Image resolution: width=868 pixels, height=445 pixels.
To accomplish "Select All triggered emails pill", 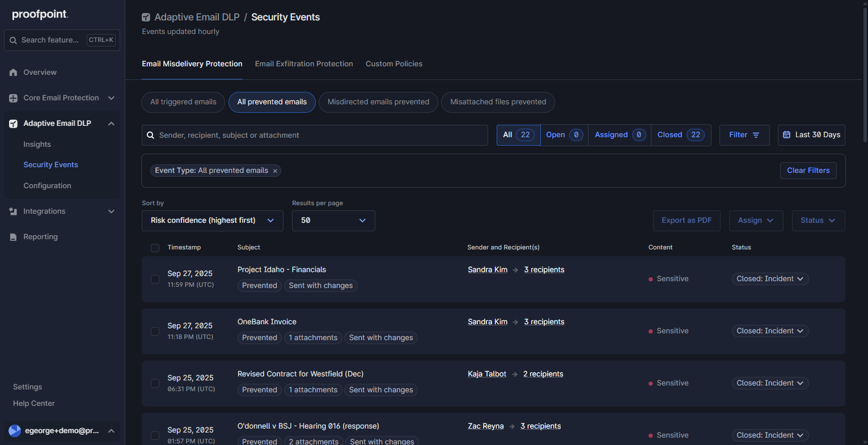I will (x=183, y=102).
